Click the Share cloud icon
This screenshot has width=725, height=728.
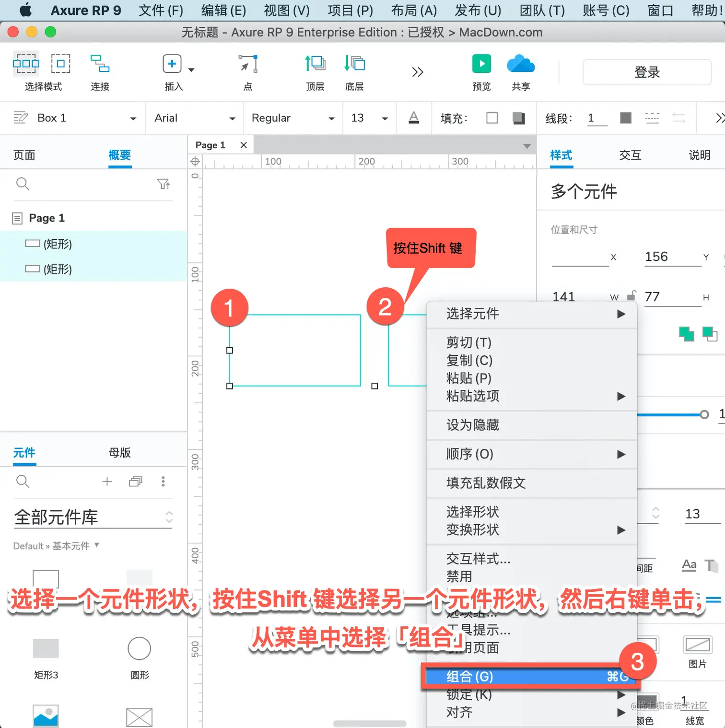[x=521, y=64]
